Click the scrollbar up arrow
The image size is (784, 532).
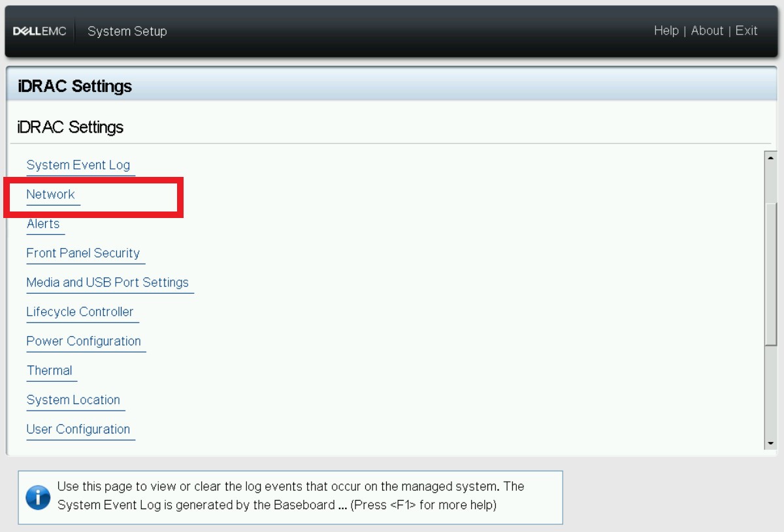coord(771,157)
